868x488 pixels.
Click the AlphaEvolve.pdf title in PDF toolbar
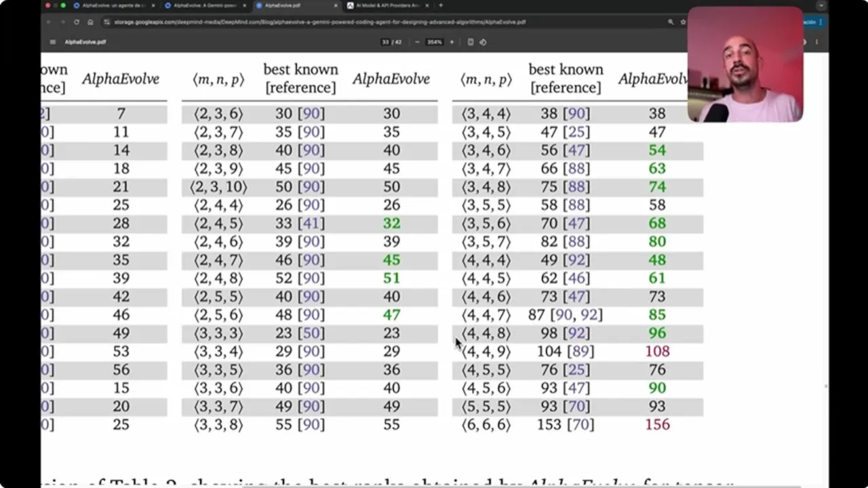(85, 42)
